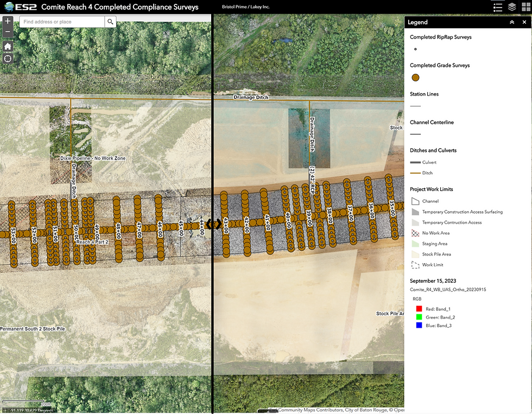Click station label 42+00 on the map
This screenshot has height=414, width=532.
coord(246,224)
